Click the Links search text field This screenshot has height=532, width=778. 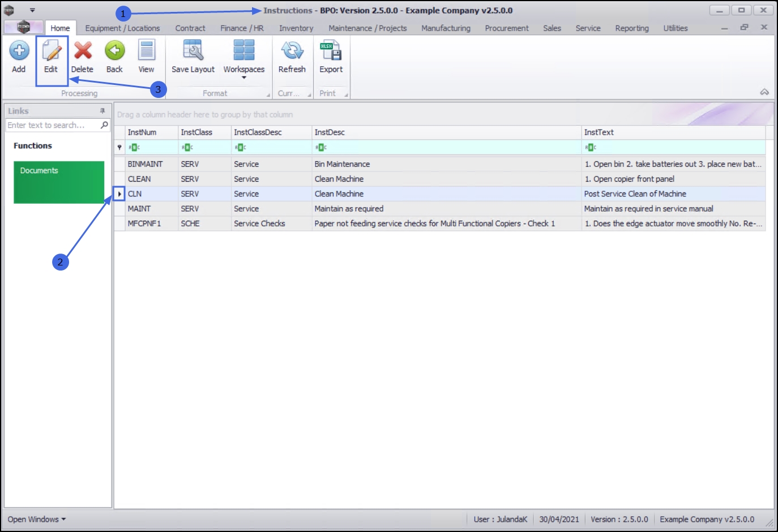click(x=53, y=125)
